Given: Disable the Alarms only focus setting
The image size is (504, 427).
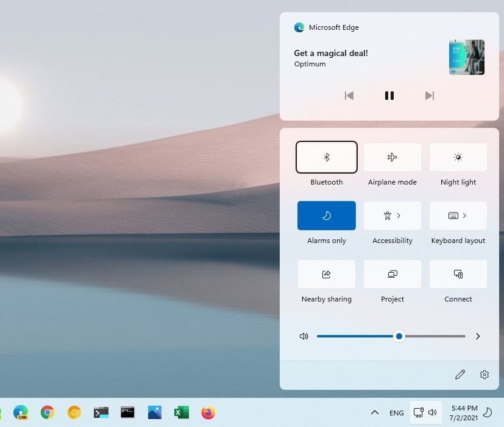Looking at the screenshot, I should pos(327,215).
